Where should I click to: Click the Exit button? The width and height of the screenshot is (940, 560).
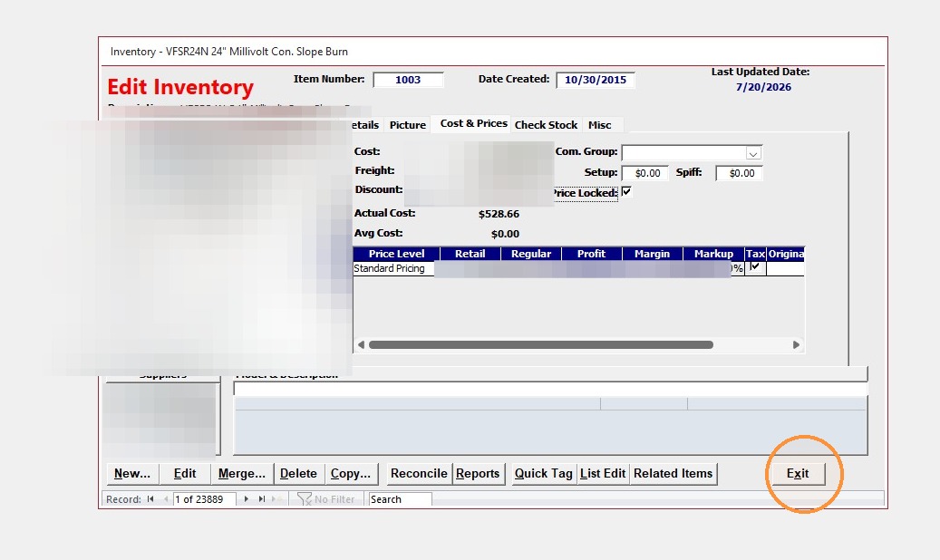click(798, 474)
